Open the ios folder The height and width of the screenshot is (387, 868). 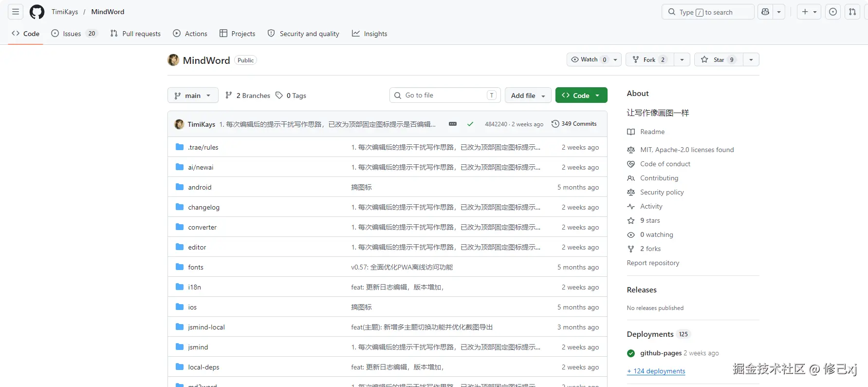point(192,307)
